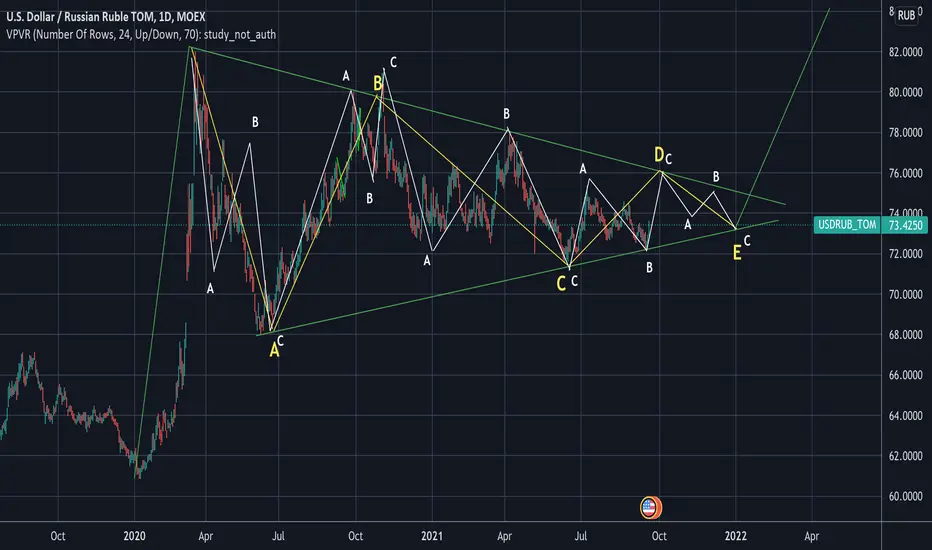The image size is (932, 550).
Task: Click the 78.0000 price axis label
Action: 905,133
